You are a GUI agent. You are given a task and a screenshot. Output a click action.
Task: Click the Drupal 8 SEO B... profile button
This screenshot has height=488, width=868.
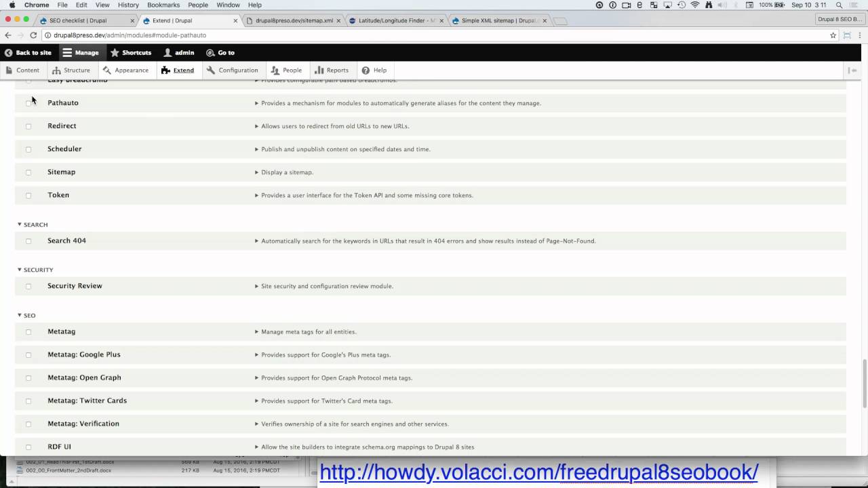(x=840, y=19)
